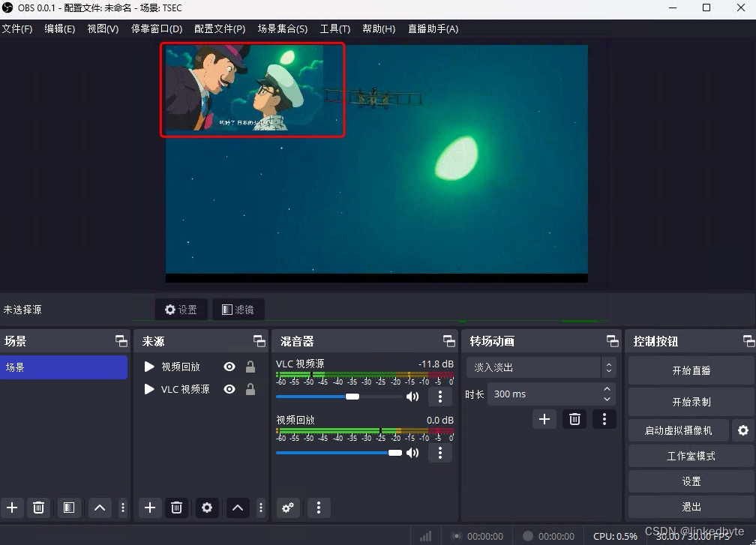Decrease transition duration with down arrow
The width and height of the screenshot is (756, 545).
pos(607,399)
